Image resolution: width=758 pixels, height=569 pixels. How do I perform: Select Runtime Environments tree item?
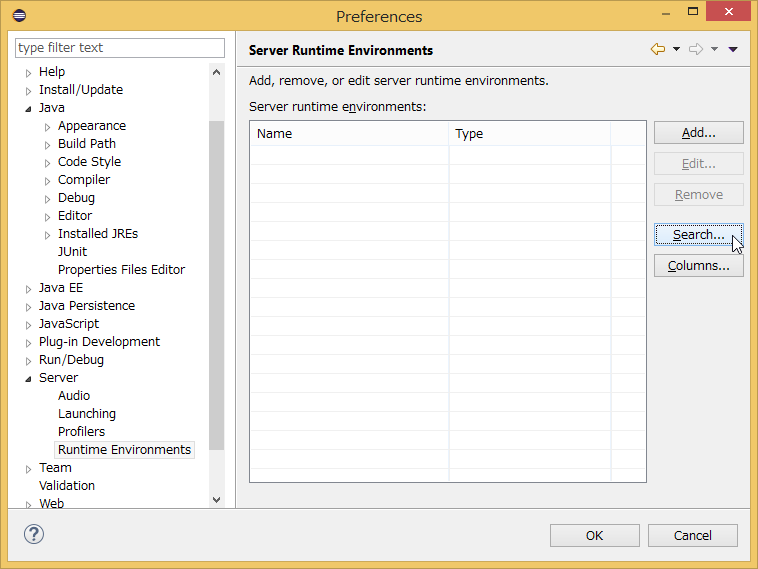pos(124,450)
